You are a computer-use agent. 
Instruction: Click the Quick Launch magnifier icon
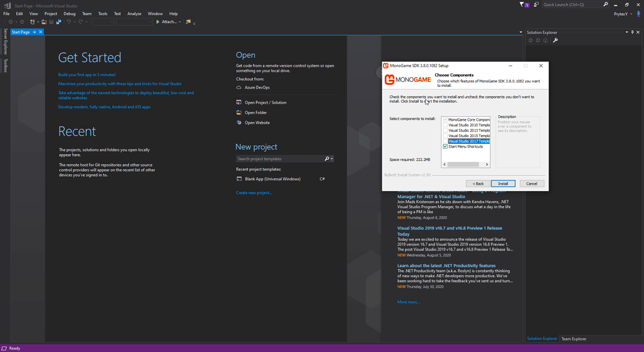click(x=606, y=4)
